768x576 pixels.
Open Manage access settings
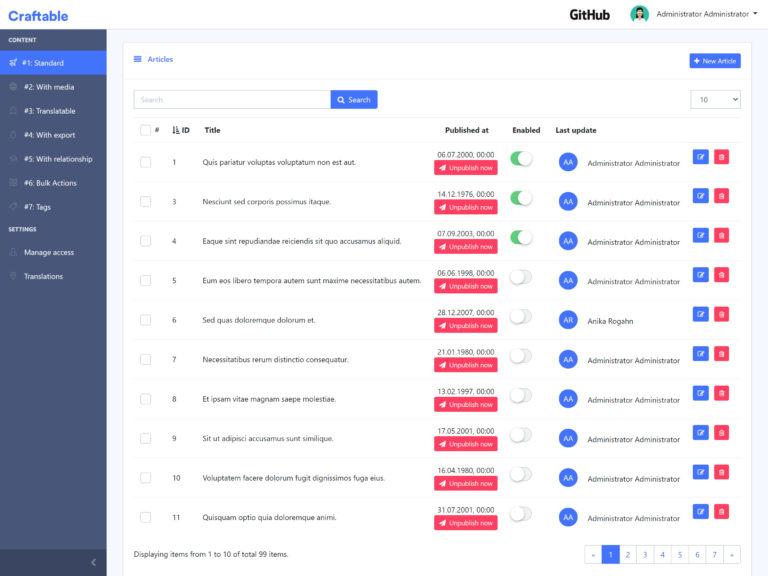(53, 252)
